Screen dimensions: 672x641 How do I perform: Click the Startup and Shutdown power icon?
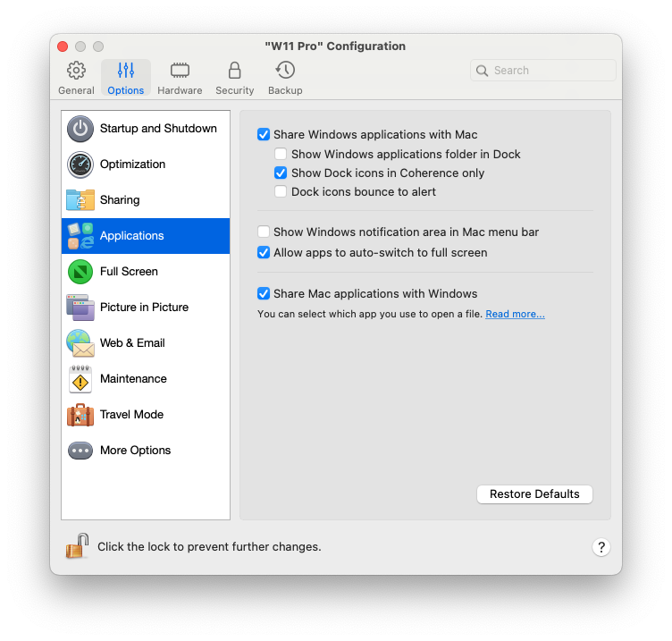80,129
